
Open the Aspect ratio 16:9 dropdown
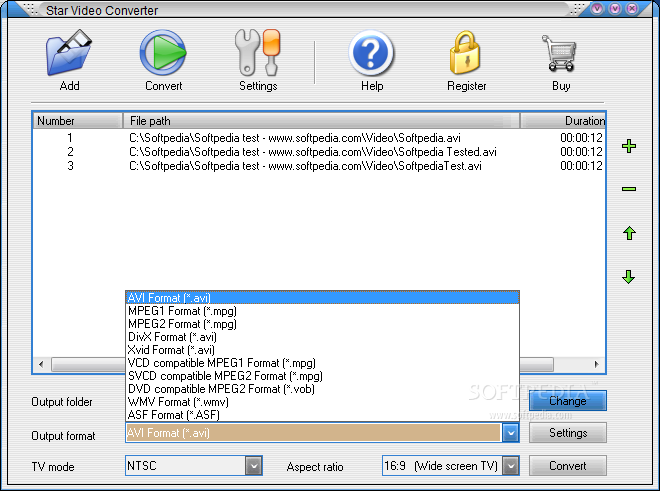(511, 466)
